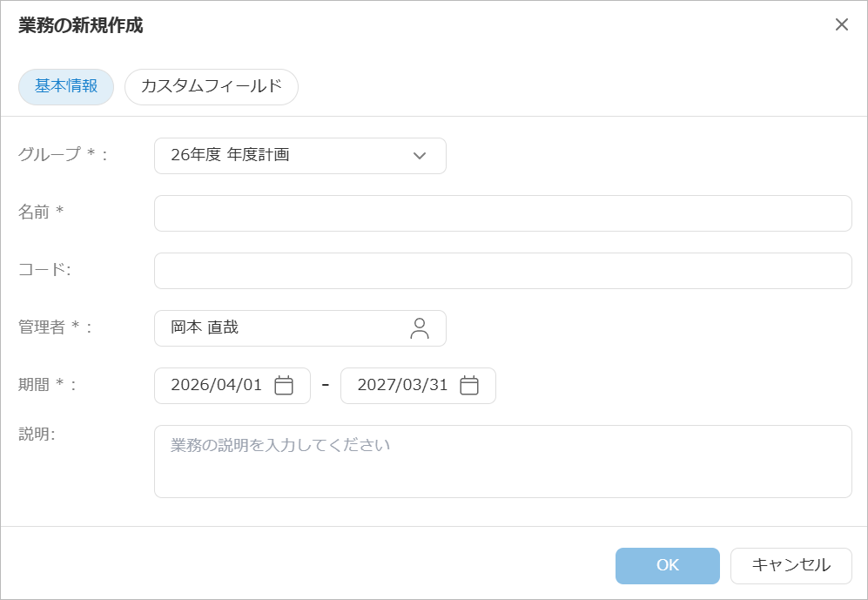Focus the 名前 text input field
The height and width of the screenshot is (600, 868).
tap(502, 213)
